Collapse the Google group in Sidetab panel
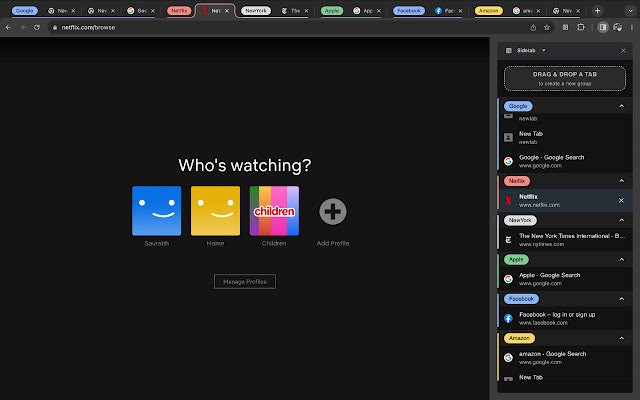 pos(621,106)
